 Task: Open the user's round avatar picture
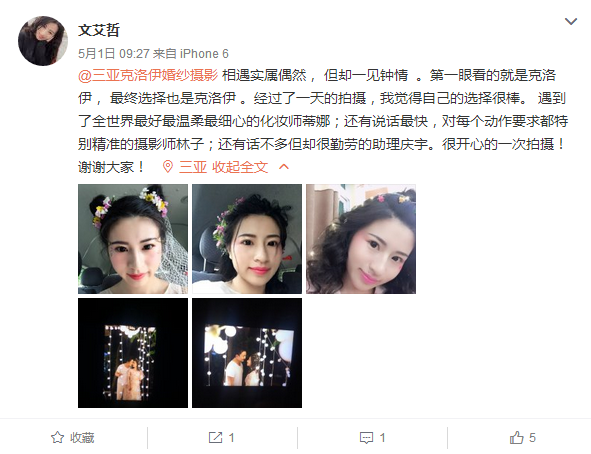(x=43, y=41)
